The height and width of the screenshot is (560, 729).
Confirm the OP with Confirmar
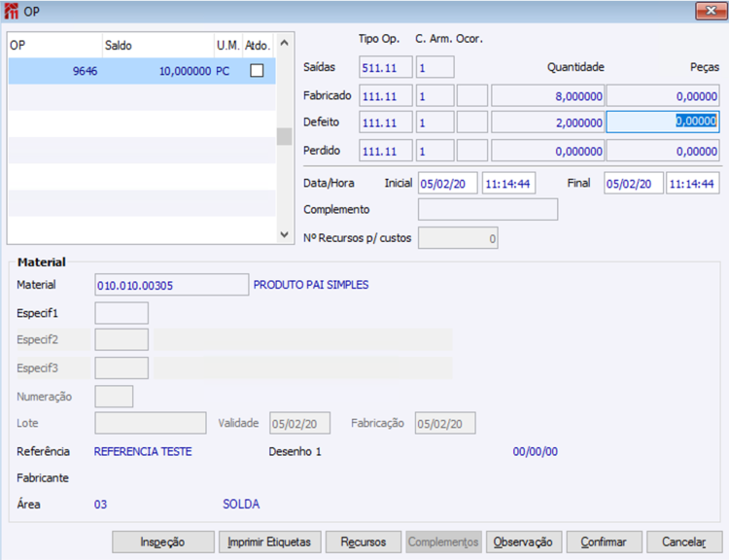604,542
